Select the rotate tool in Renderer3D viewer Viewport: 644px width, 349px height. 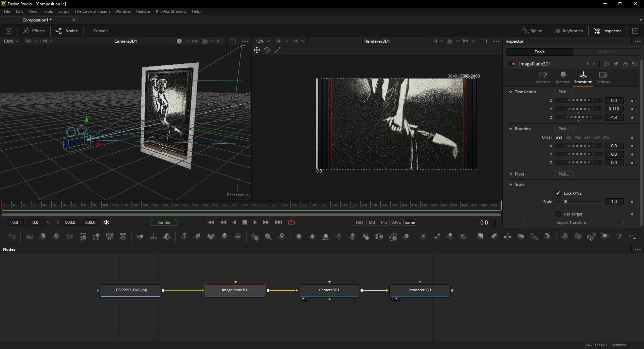pos(267,50)
